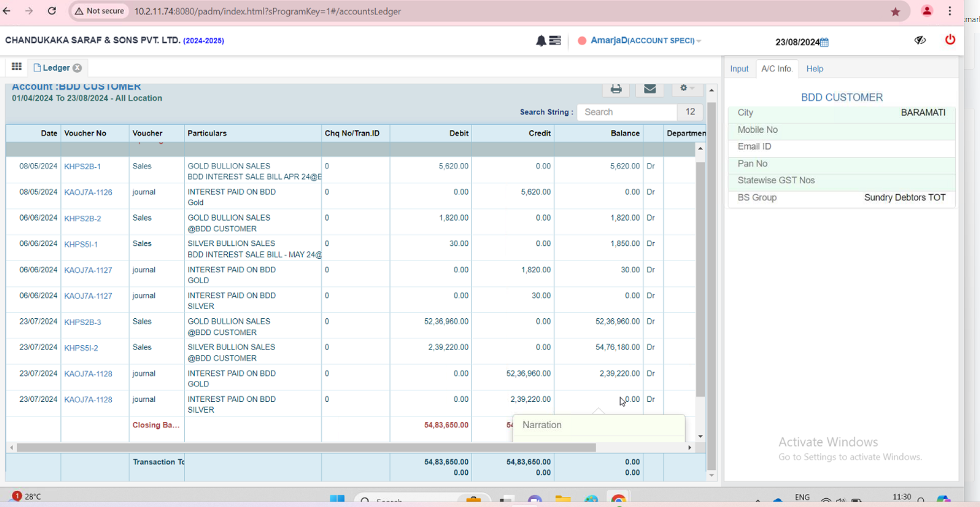Switch to the Help tab
Screen dimensions: 980x507
[x=814, y=69]
